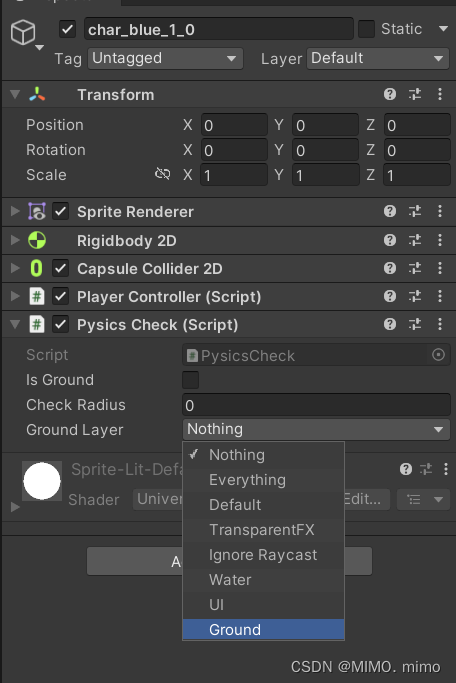Expand the Sprite Renderer component
Viewport: 456px width, 683px height.
(15, 211)
